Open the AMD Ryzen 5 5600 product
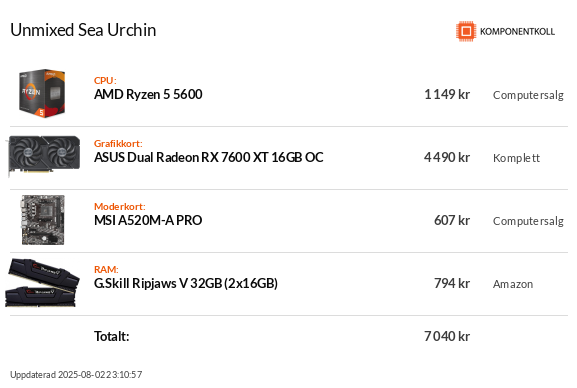This screenshot has height=388, width=577. click(148, 95)
